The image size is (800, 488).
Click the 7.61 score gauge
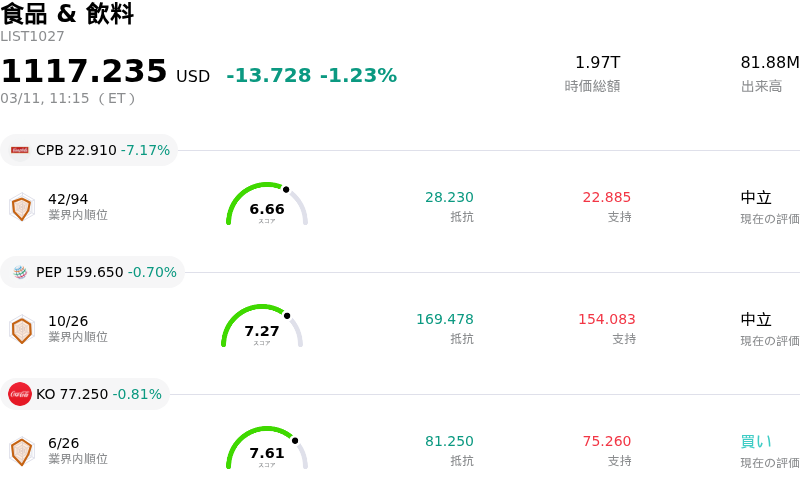click(267, 449)
